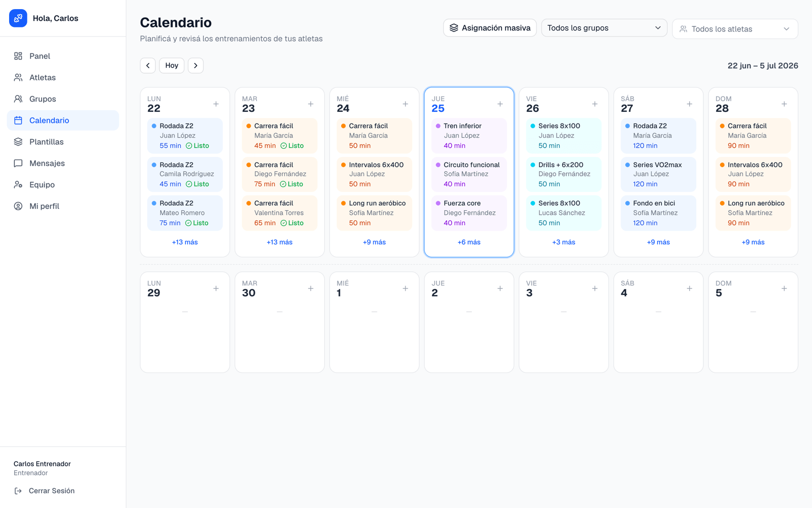Add workout on Monday 29 with plus
Viewport: 812px width, 508px height.
216,289
